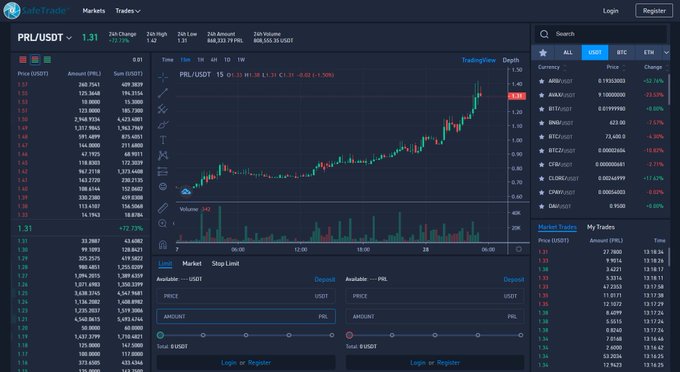
Task: Click the SafeTrade logo
Action: (x=35, y=11)
